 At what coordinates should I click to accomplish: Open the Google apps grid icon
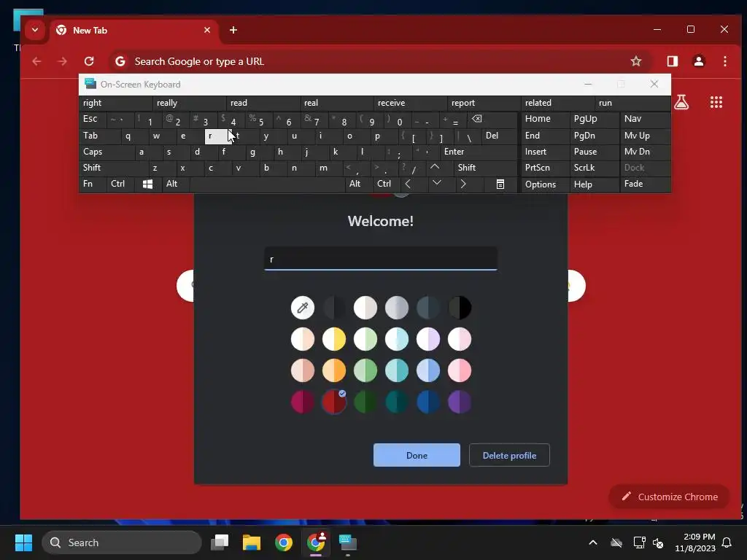coord(716,102)
